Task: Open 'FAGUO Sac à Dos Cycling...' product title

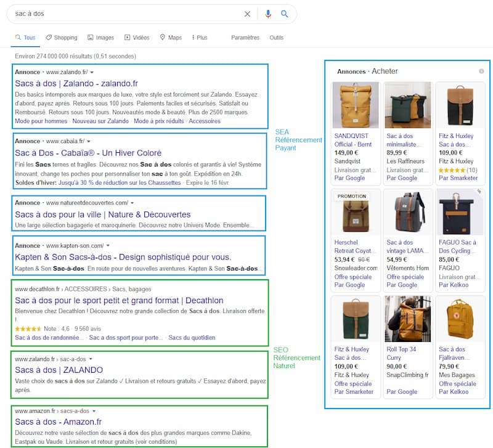Action: tap(458, 246)
